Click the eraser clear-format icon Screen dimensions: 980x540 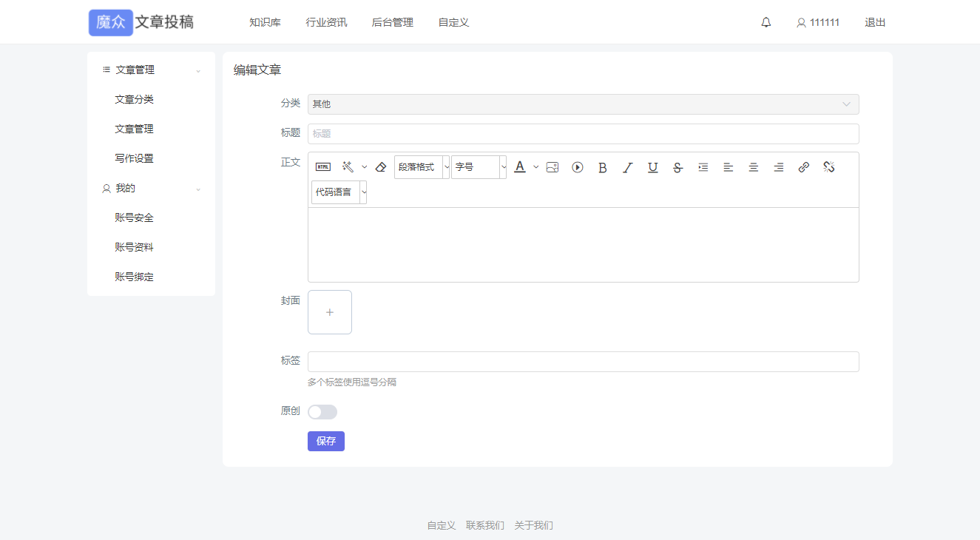pyautogui.click(x=381, y=167)
